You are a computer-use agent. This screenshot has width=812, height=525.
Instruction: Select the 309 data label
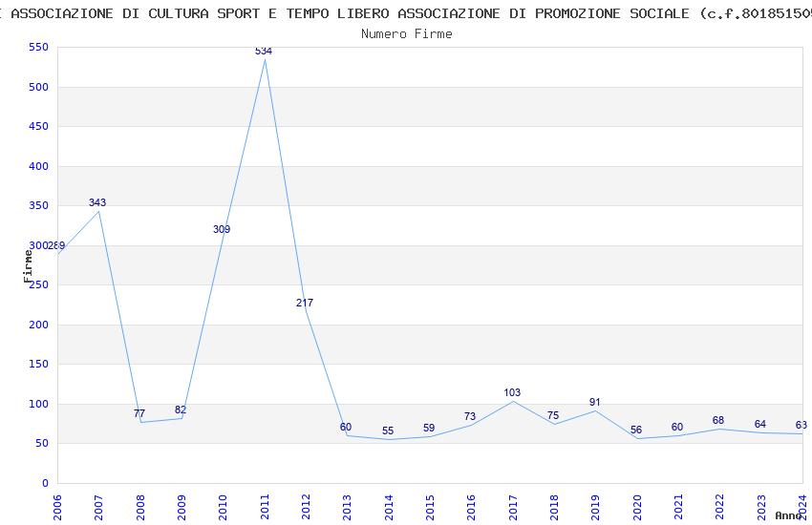[x=222, y=229]
